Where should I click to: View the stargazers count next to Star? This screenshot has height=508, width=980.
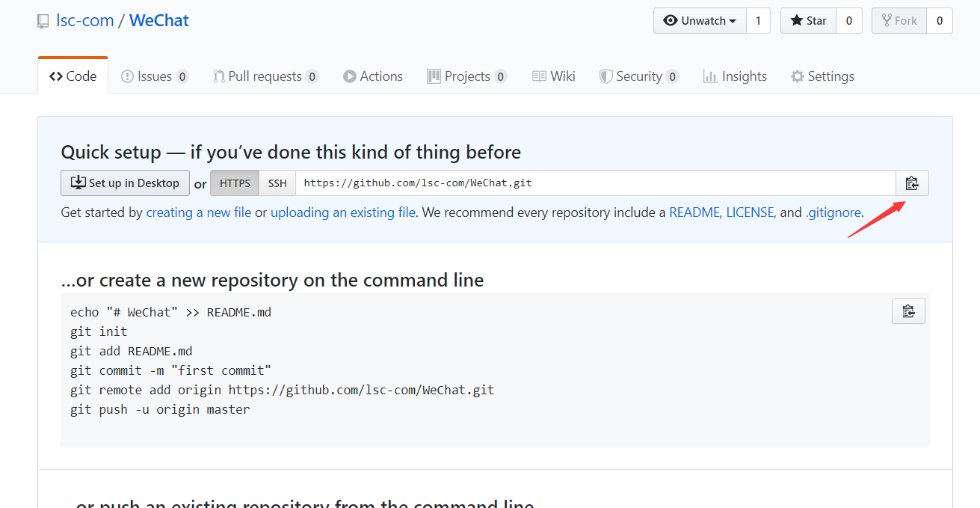tap(849, 21)
